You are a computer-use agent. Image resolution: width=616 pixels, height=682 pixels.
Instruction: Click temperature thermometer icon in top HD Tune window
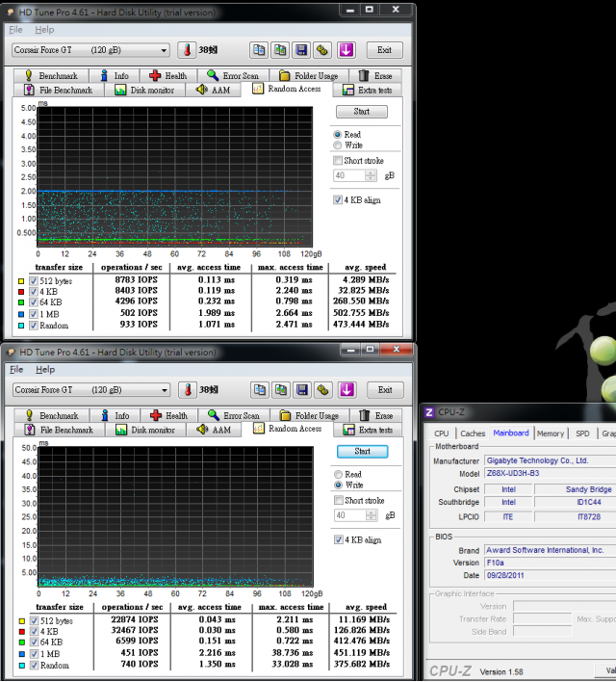pyautogui.click(x=187, y=50)
